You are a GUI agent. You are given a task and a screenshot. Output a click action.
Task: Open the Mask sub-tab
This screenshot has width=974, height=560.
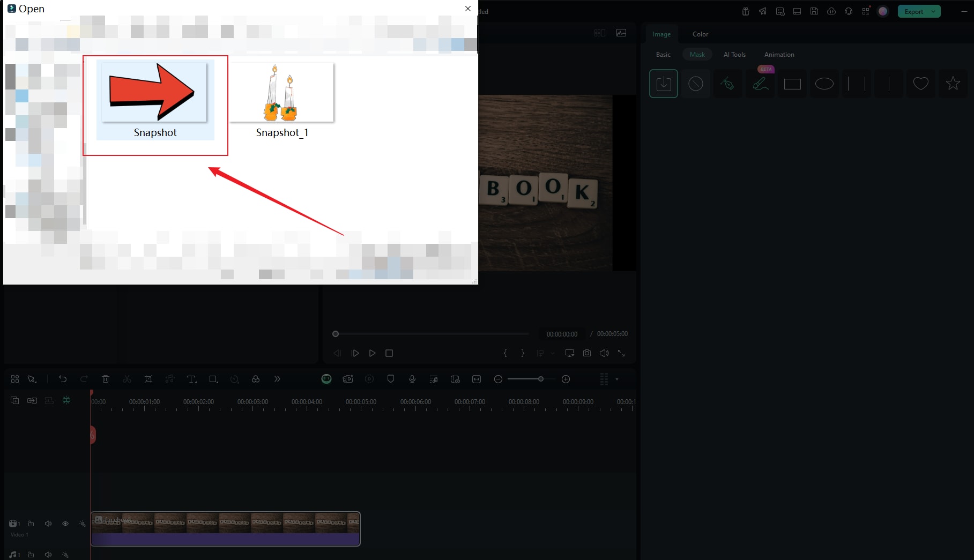point(697,54)
